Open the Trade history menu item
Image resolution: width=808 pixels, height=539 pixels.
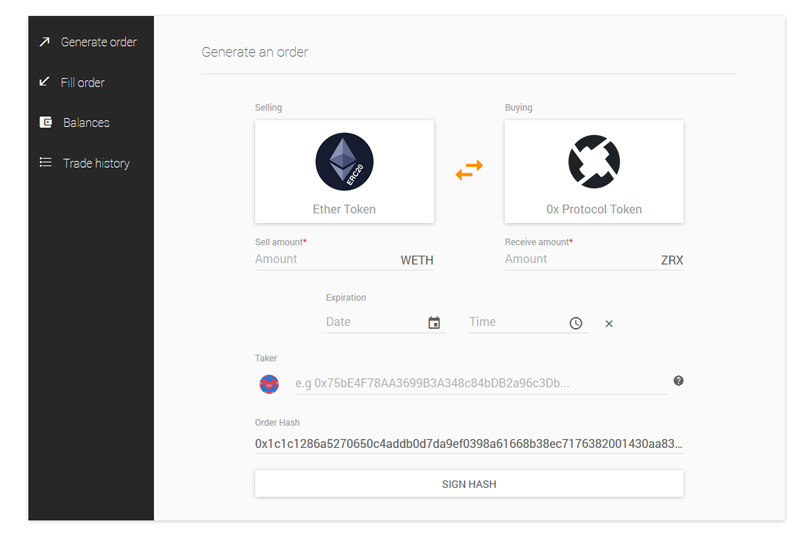pyautogui.click(x=91, y=163)
